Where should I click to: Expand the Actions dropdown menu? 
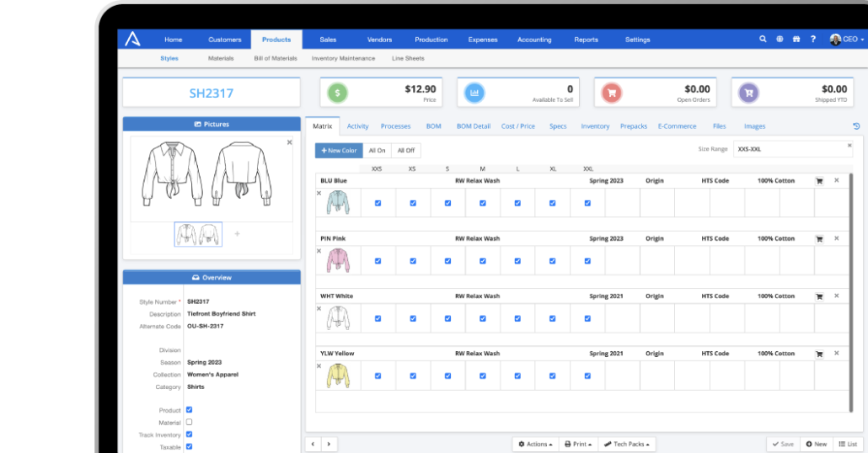tap(535, 444)
